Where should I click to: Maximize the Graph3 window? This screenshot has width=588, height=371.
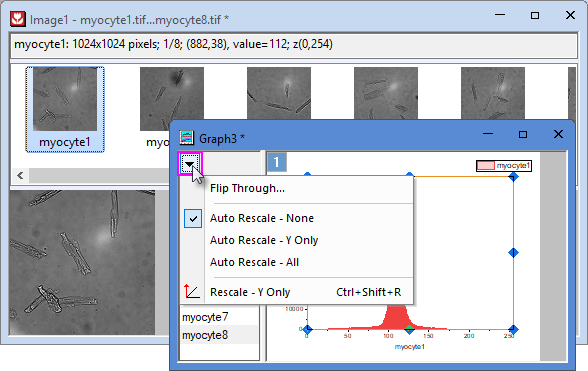coord(523,134)
